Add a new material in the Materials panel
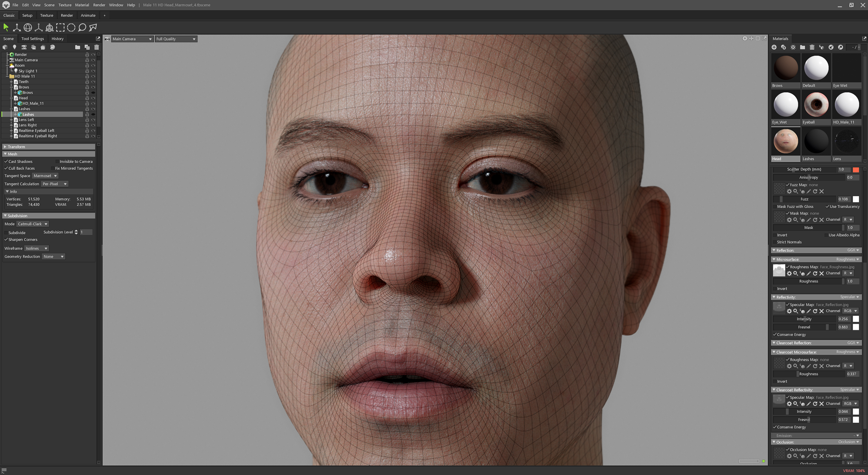This screenshot has width=868, height=475. click(775, 47)
